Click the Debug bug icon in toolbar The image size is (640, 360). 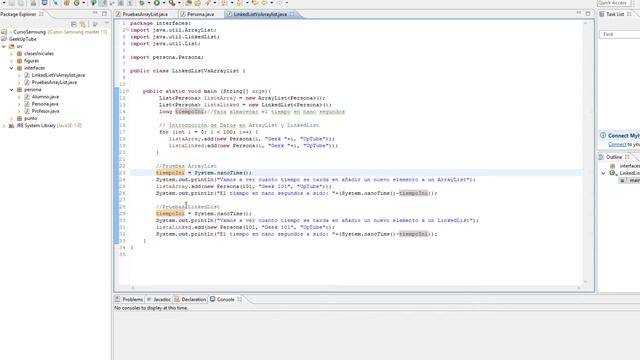click(142, 3)
